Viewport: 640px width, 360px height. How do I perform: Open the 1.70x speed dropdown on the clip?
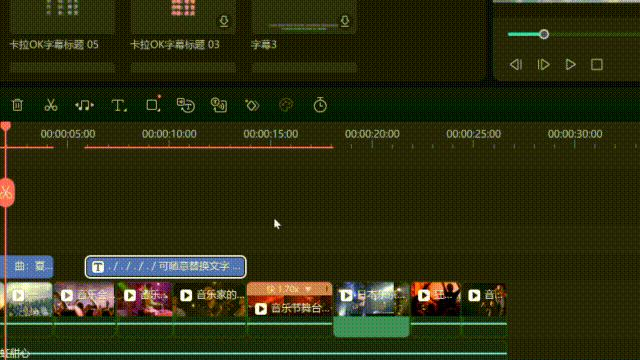[x=308, y=289]
